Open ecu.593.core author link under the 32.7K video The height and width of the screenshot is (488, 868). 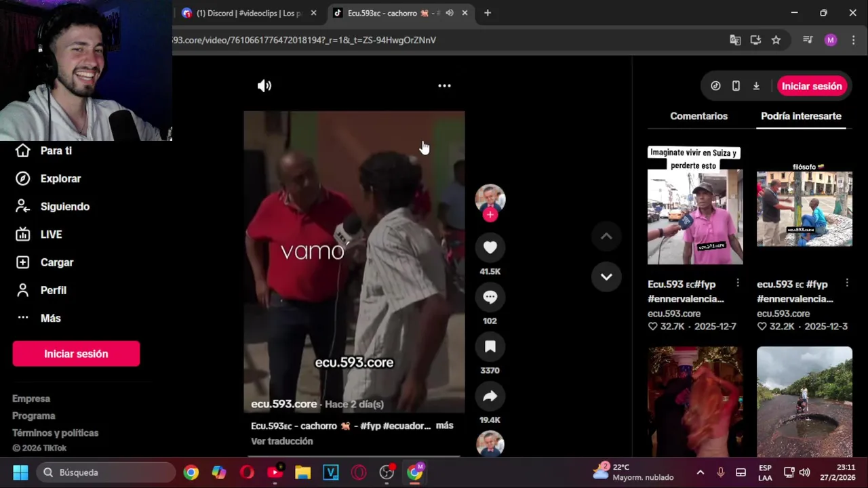[674, 313]
